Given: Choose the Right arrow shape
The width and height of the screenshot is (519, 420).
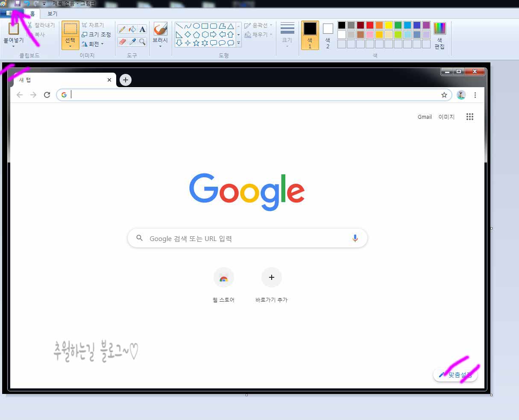Looking at the screenshot, I should point(213,35).
